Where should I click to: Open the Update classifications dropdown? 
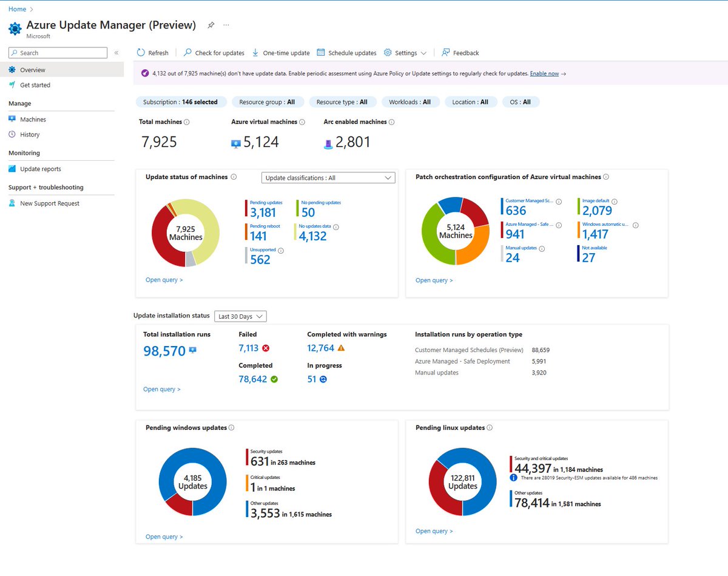[x=328, y=178]
